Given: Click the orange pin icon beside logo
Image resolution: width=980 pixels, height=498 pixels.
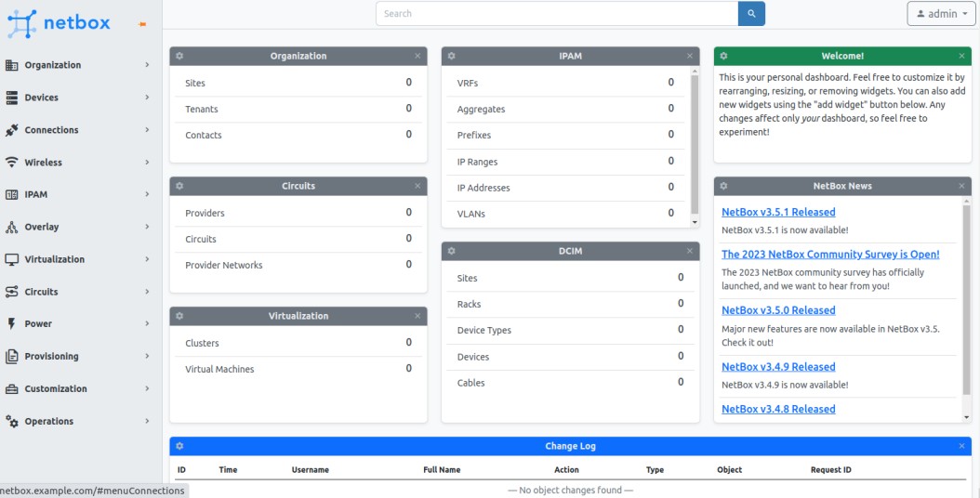Looking at the screenshot, I should 142,24.
